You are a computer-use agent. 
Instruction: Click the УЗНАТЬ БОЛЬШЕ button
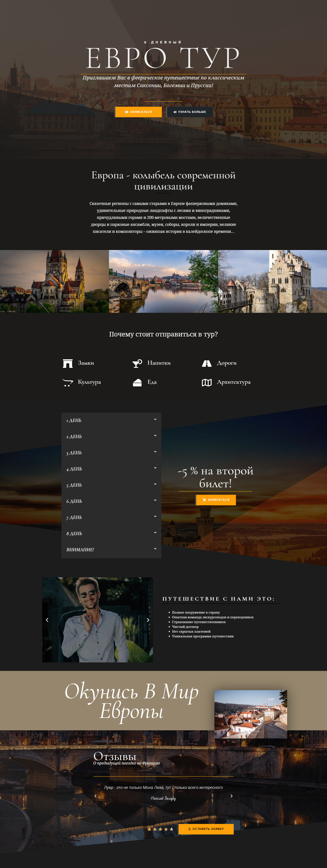coord(189,112)
